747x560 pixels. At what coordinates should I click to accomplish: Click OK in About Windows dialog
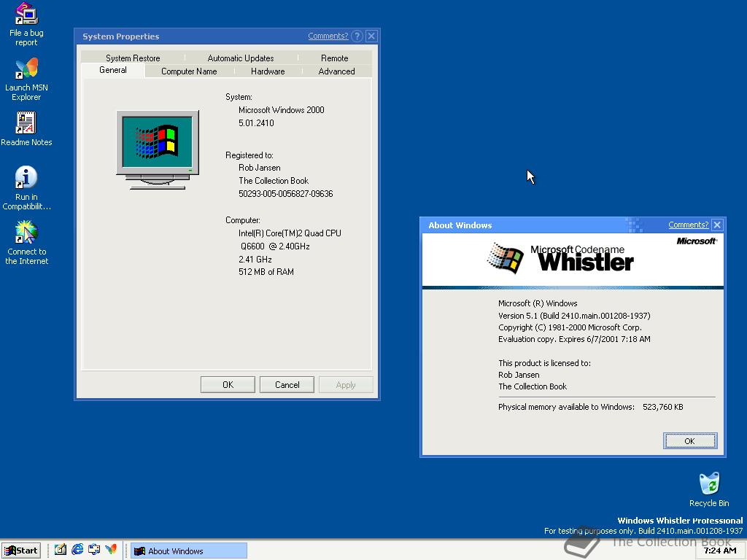(690, 441)
